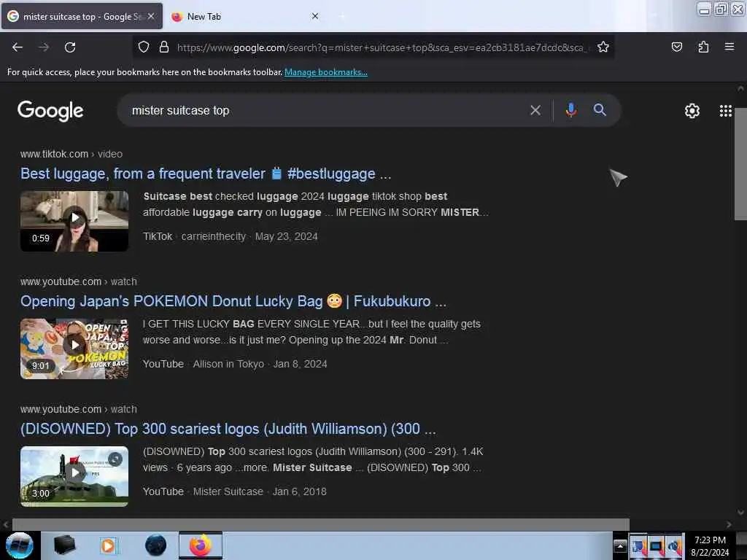
Task: Go back to the previous page
Action: pyautogui.click(x=18, y=47)
